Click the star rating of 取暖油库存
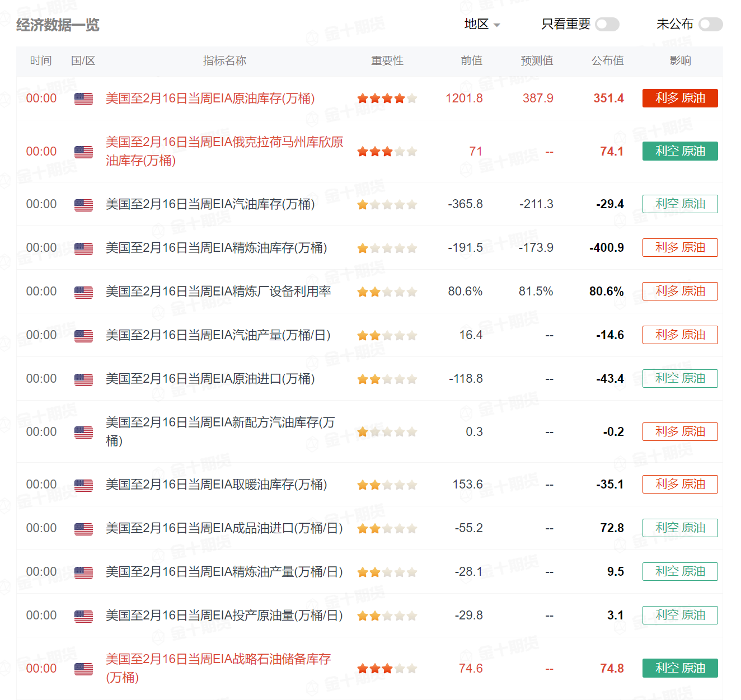Screen dimensions: 741x700 click(x=387, y=485)
